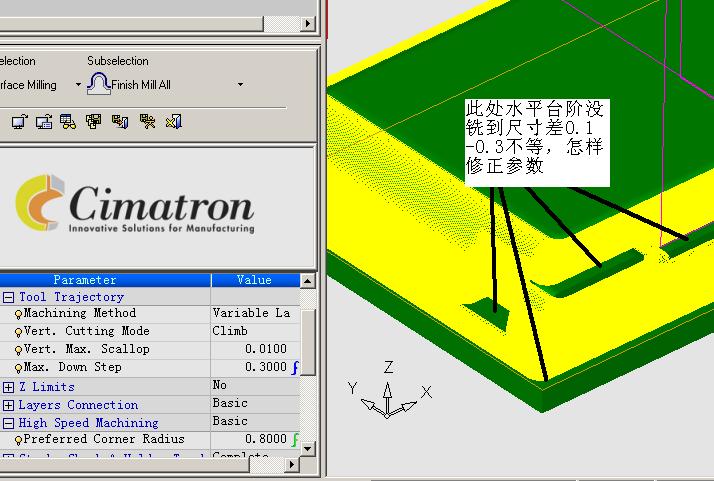Click the parameter table scroll down arrow

pos(308,449)
